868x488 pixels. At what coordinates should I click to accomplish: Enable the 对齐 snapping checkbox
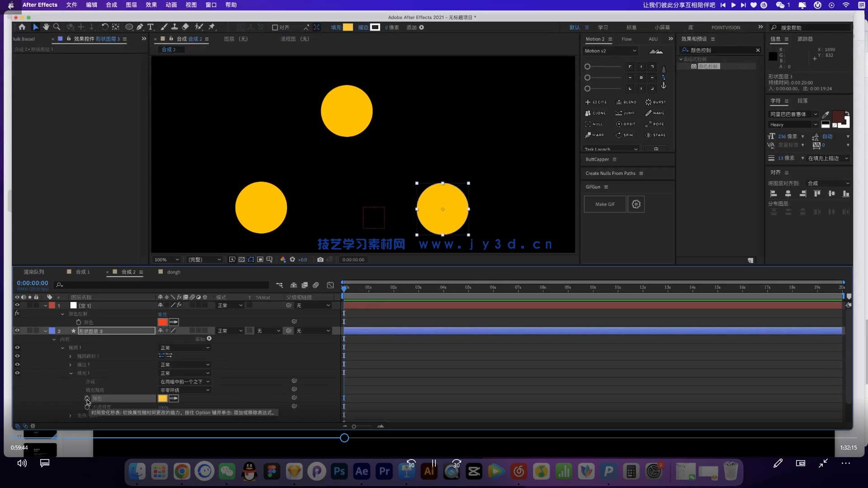pos(275,28)
